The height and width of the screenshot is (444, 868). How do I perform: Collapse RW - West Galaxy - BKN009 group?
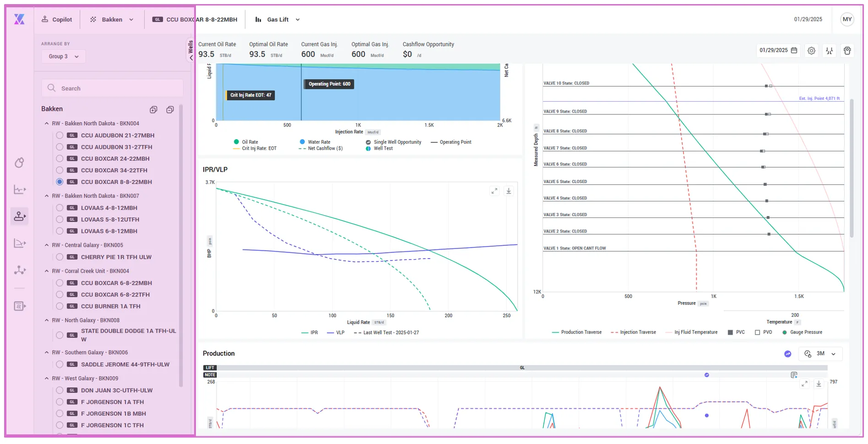tap(47, 379)
